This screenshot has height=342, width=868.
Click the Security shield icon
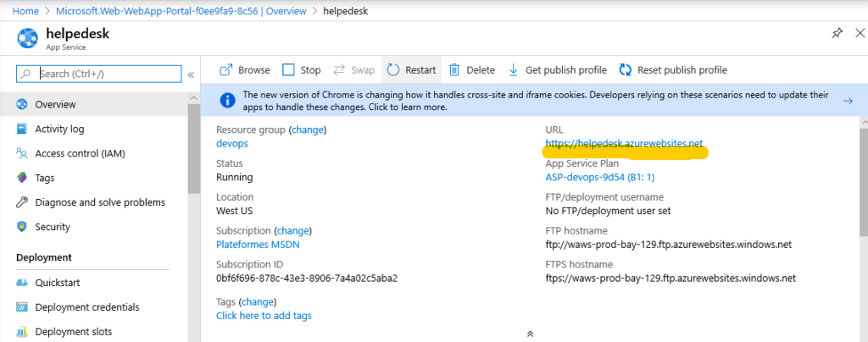tap(22, 227)
